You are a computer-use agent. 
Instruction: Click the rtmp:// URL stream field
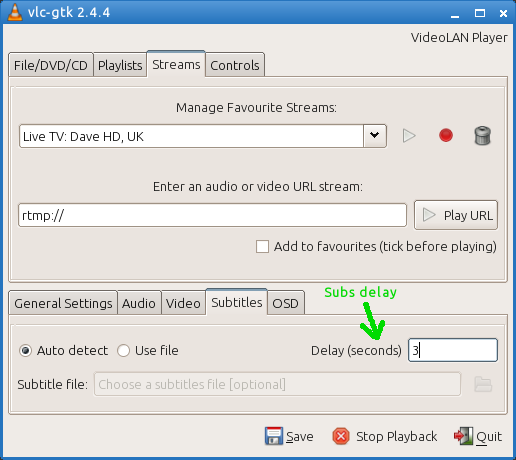click(212, 215)
